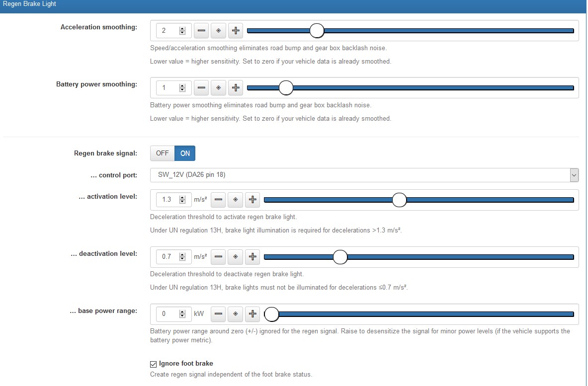Reset activation level to default value
Viewport: 588px width, 386px height.
tap(235, 200)
